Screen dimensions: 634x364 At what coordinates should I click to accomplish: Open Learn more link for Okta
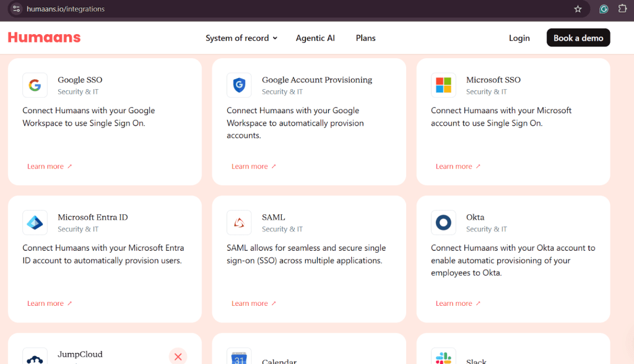458,303
